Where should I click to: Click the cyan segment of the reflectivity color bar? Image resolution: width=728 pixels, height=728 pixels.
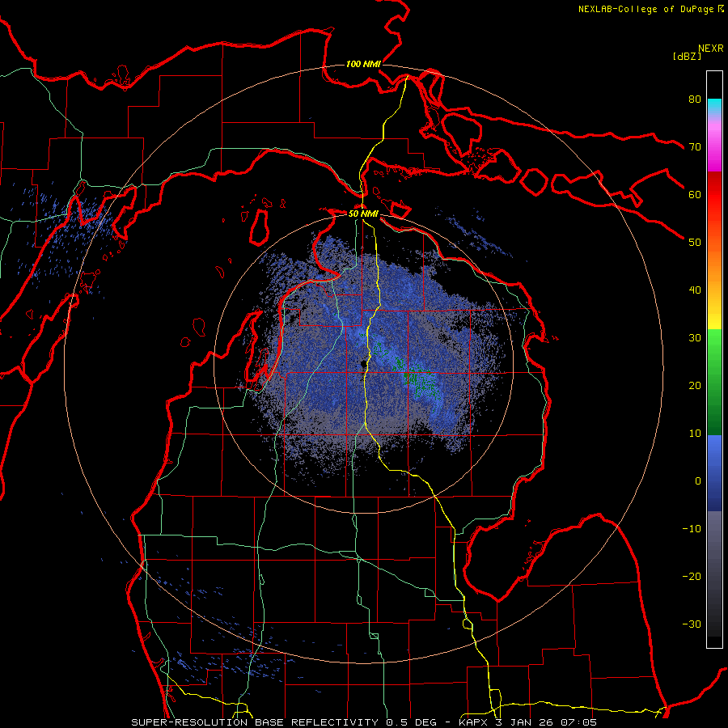pyautogui.click(x=714, y=107)
